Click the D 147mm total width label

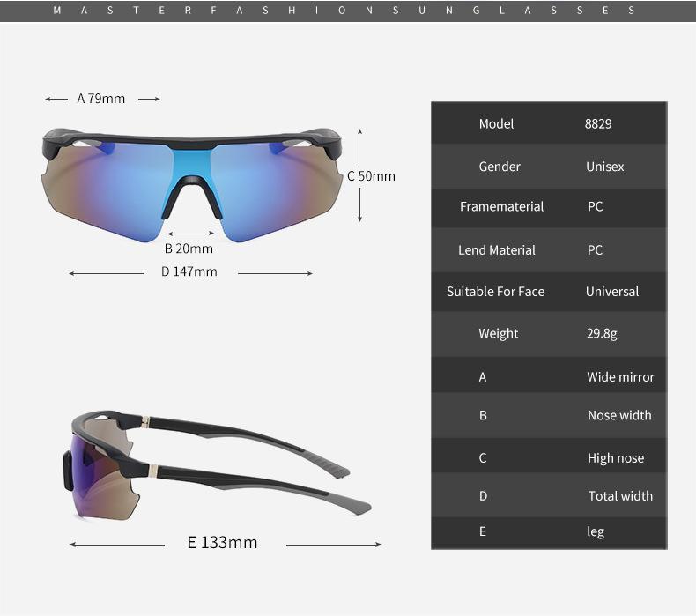pyautogui.click(x=189, y=271)
